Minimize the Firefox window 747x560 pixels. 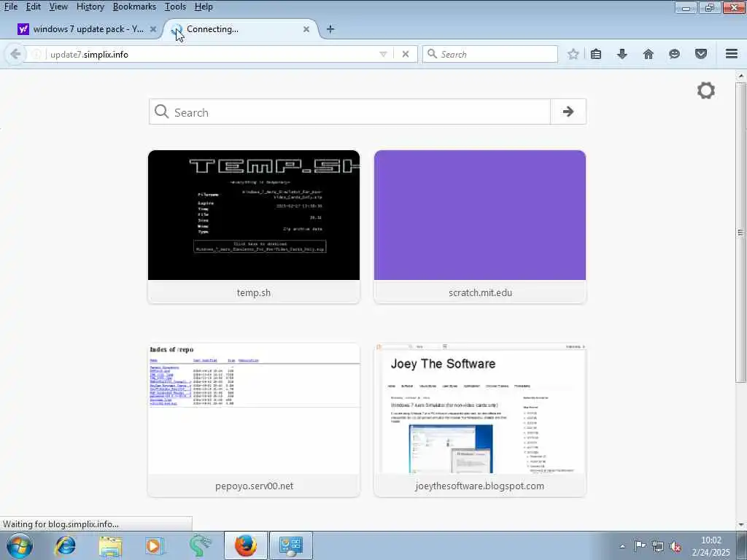pyautogui.click(x=686, y=7)
